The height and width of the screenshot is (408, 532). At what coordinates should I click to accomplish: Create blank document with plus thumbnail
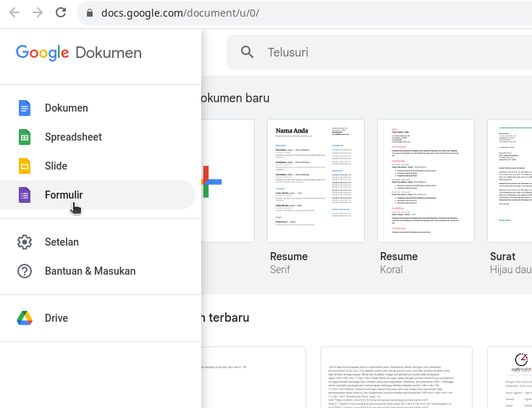click(228, 180)
